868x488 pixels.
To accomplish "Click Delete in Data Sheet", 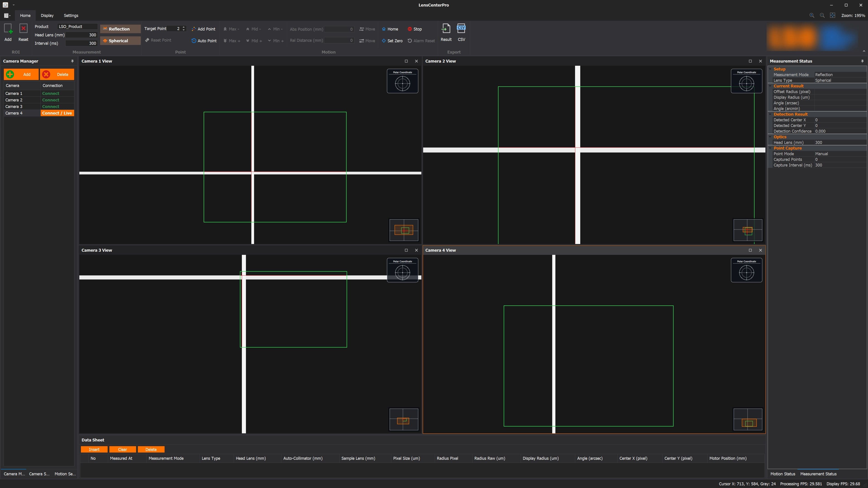I will [151, 449].
